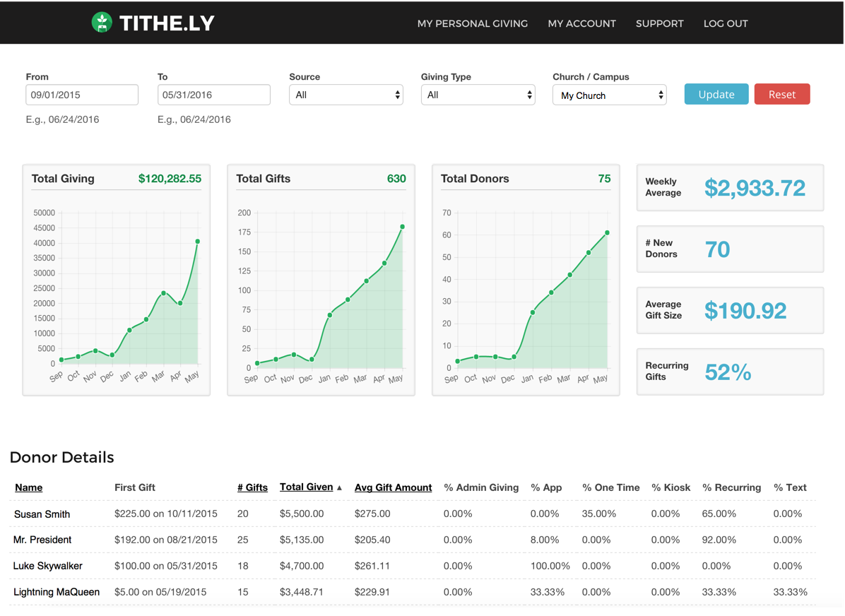Select the Susan Smith donor row
Viewport: 845px width, 616px height.
pyautogui.click(x=42, y=514)
